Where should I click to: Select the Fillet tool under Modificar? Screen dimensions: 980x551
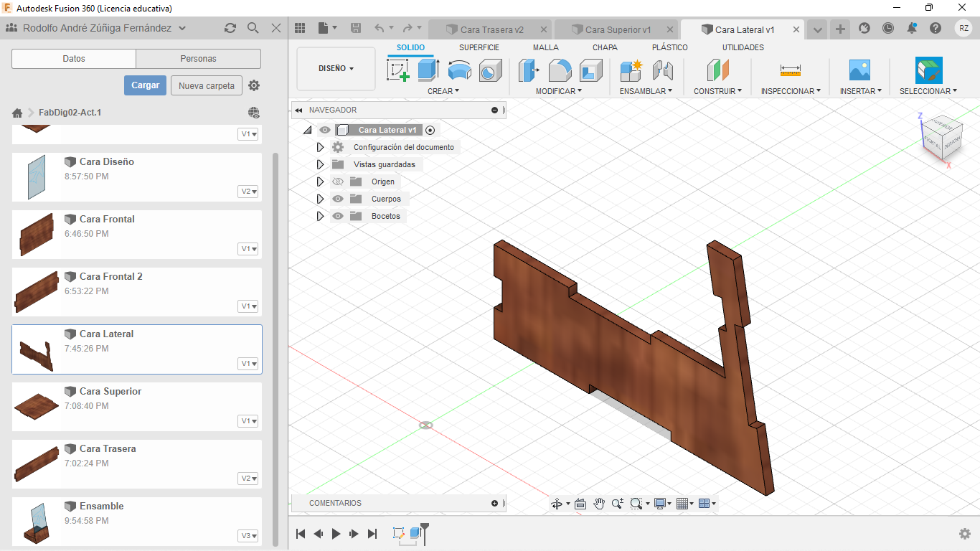tap(560, 70)
